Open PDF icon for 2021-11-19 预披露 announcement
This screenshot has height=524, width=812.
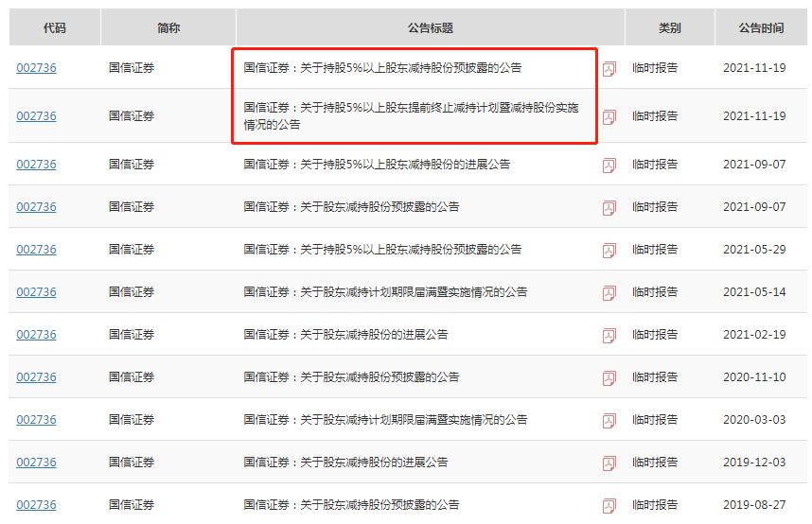pyautogui.click(x=609, y=69)
